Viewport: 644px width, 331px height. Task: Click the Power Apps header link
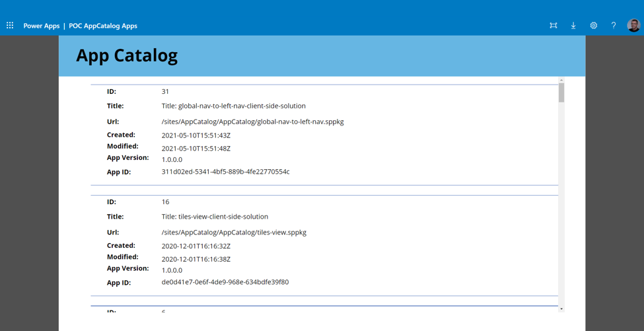[41, 26]
